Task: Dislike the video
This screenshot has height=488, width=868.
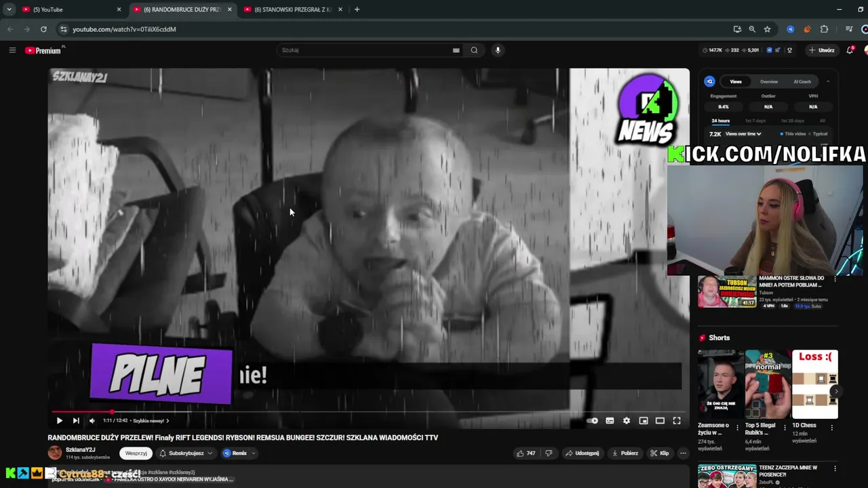Action: (x=549, y=453)
